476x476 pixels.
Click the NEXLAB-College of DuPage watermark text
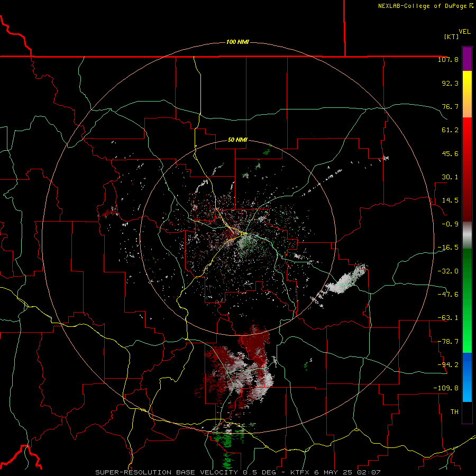pos(425,6)
